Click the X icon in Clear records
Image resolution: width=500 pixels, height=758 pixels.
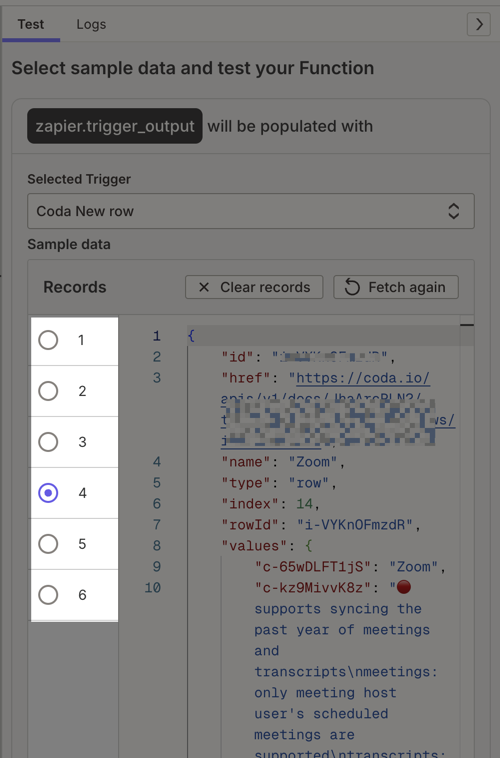click(204, 287)
